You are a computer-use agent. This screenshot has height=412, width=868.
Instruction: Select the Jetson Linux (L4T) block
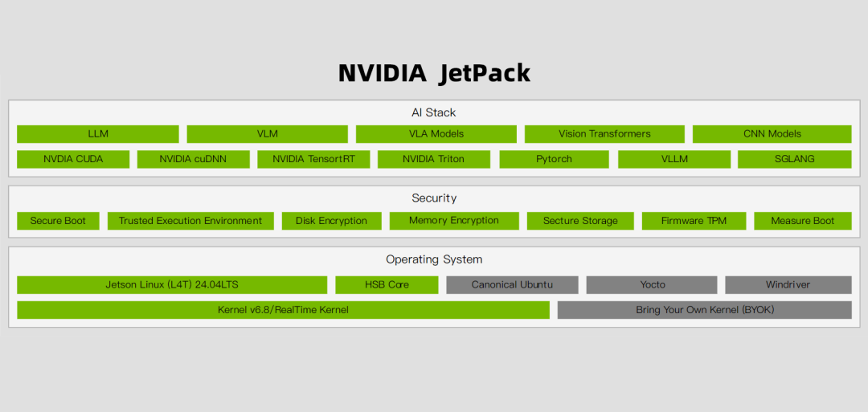(172, 285)
